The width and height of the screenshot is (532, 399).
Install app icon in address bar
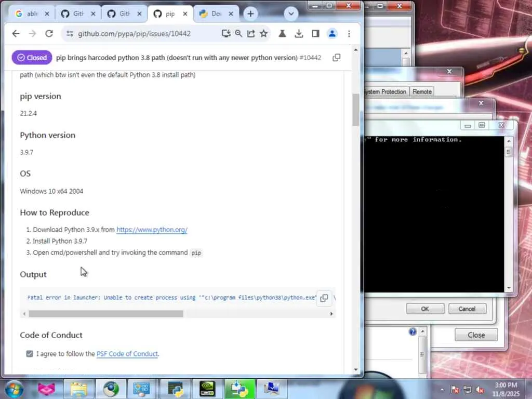(226, 33)
